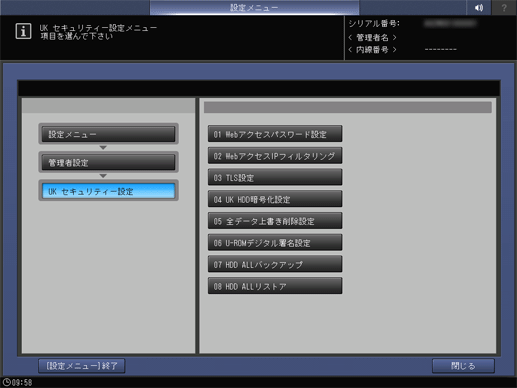
Task: Click the シリアル番号 label
Action: (374, 23)
